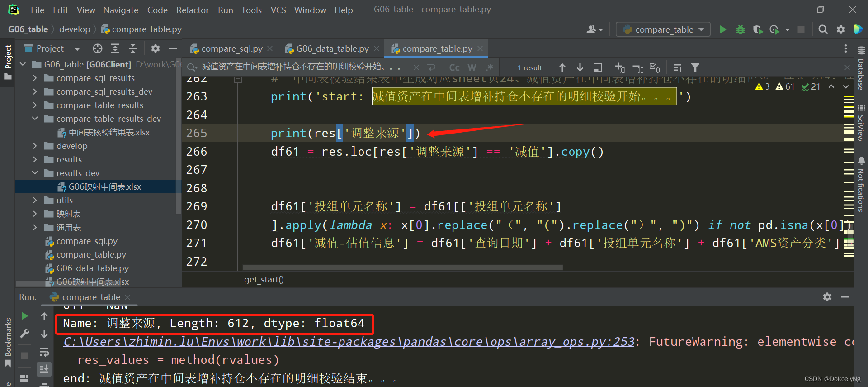Open IDE settings gear in the top toolbar
868x387 pixels.
841,29
